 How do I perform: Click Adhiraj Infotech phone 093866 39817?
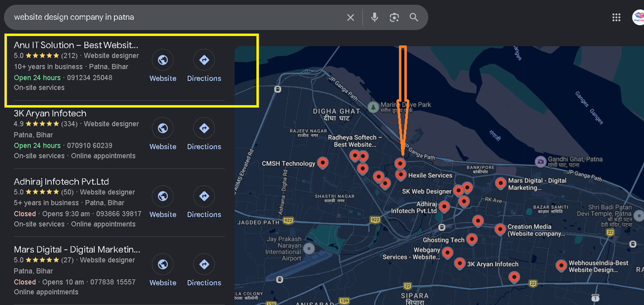[119, 214]
